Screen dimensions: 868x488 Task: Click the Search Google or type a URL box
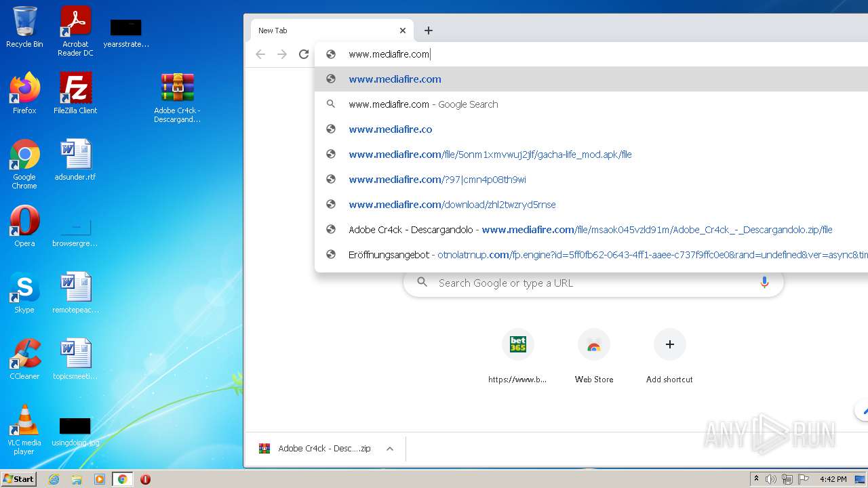point(593,283)
